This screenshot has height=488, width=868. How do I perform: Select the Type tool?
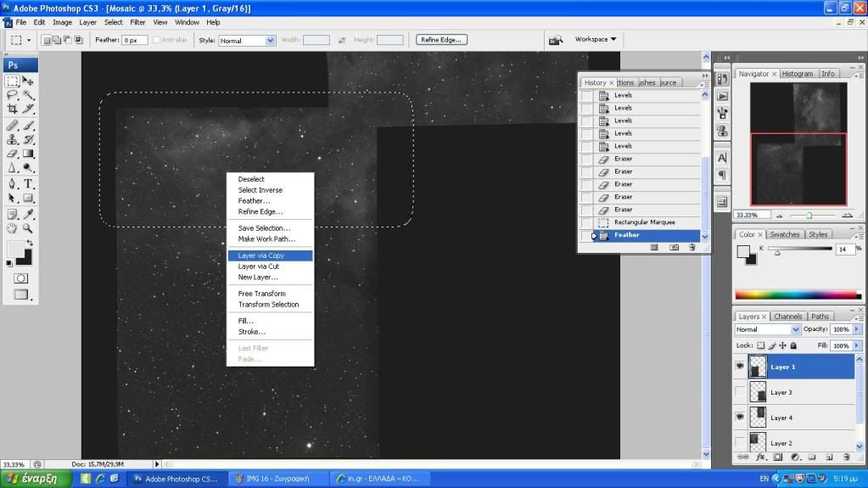tap(28, 183)
